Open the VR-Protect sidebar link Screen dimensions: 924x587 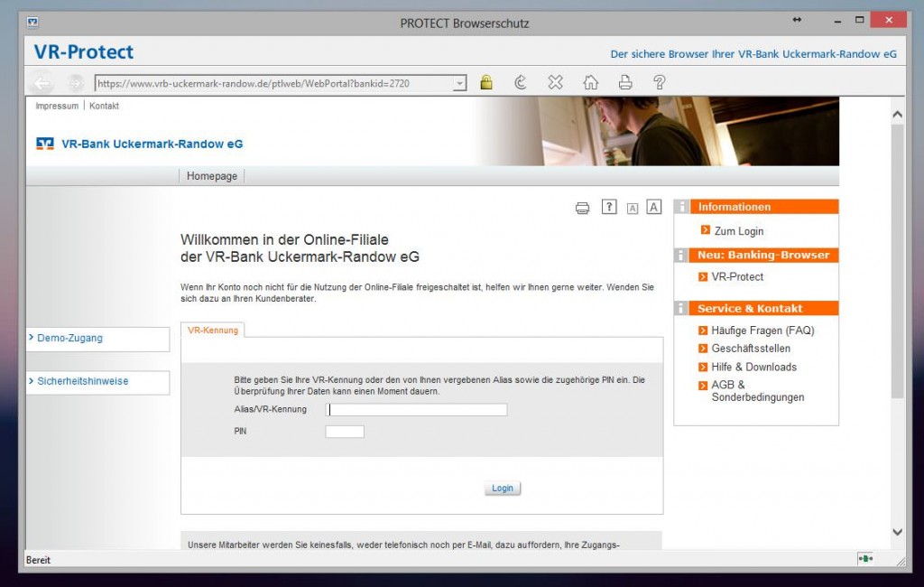(737, 276)
